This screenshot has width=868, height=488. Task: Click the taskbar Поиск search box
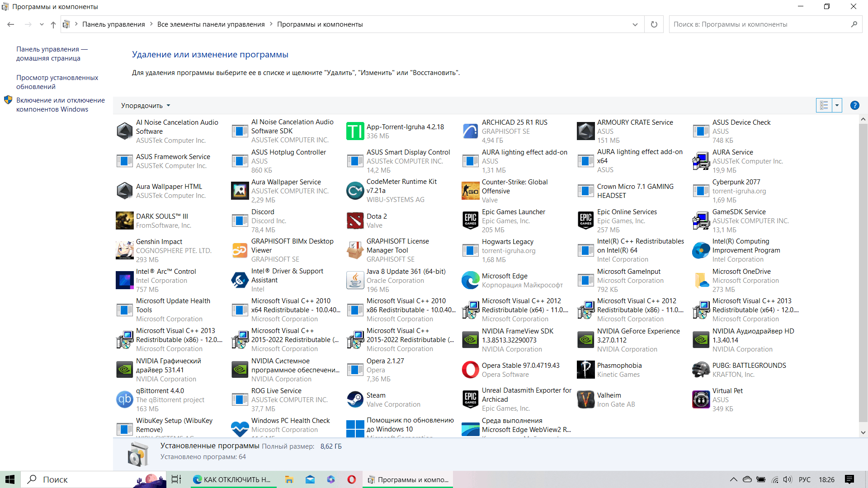pyautogui.click(x=94, y=479)
